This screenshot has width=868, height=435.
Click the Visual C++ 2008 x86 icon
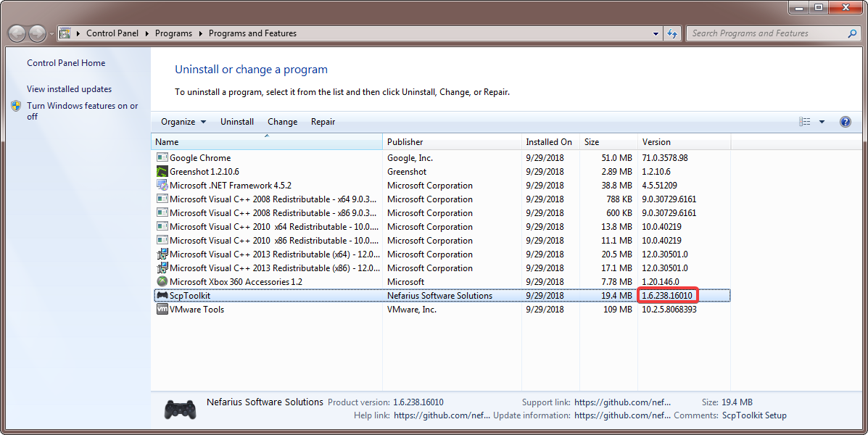pyautogui.click(x=162, y=213)
